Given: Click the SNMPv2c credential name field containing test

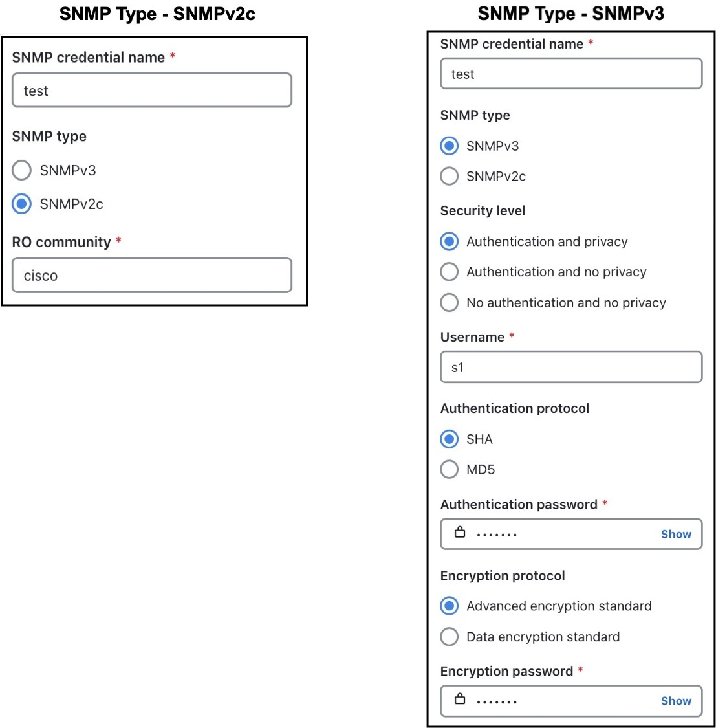Looking at the screenshot, I should click(152, 91).
